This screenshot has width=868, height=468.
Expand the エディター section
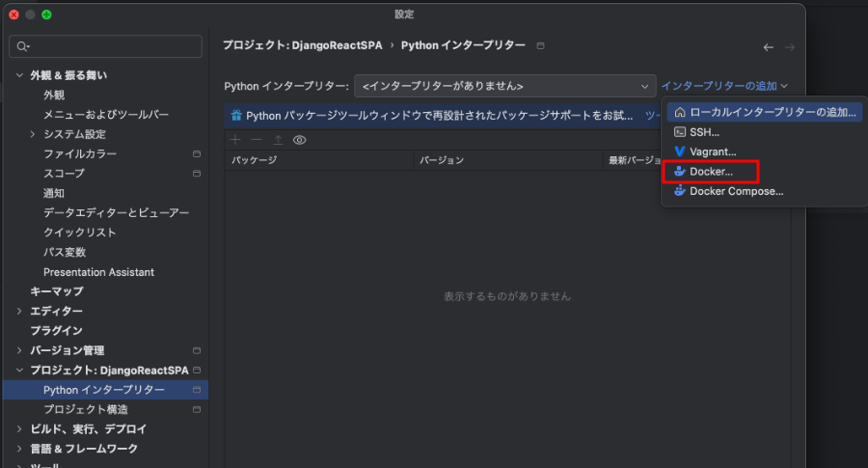(x=19, y=312)
